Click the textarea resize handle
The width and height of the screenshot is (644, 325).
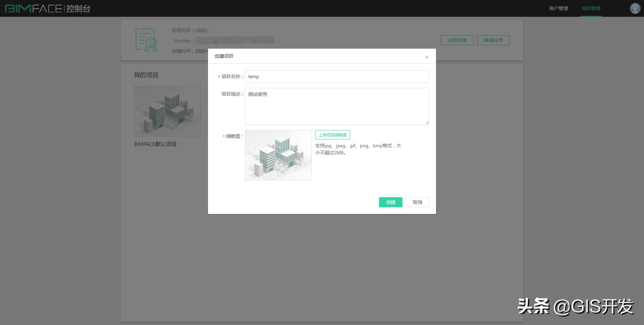[427, 123]
